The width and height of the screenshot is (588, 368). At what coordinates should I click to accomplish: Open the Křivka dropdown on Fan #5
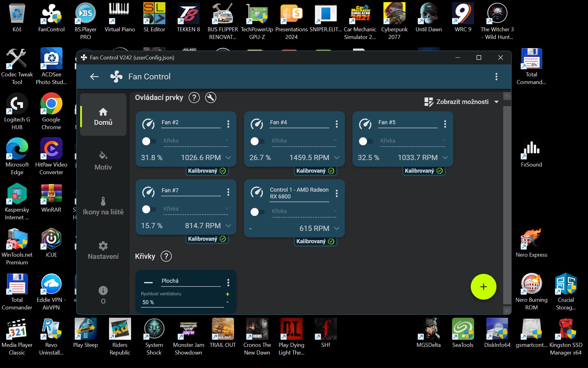pyautogui.click(x=412, y=141)
